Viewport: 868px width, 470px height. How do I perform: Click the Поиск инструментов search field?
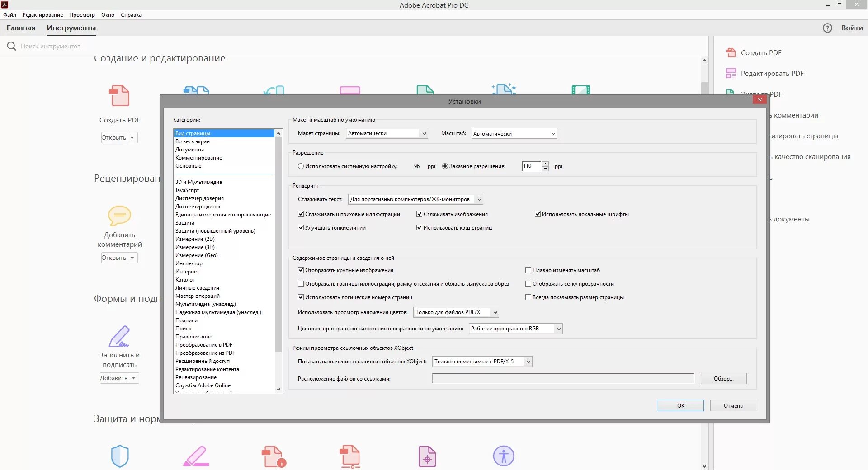[x=51, y=46]
